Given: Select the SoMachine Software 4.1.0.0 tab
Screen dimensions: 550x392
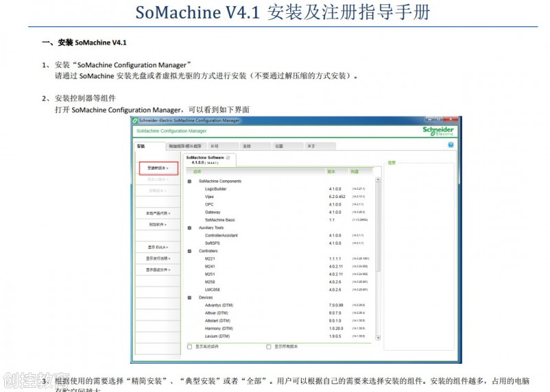Looking at the screenshot, I should click(x=209, y=160).
